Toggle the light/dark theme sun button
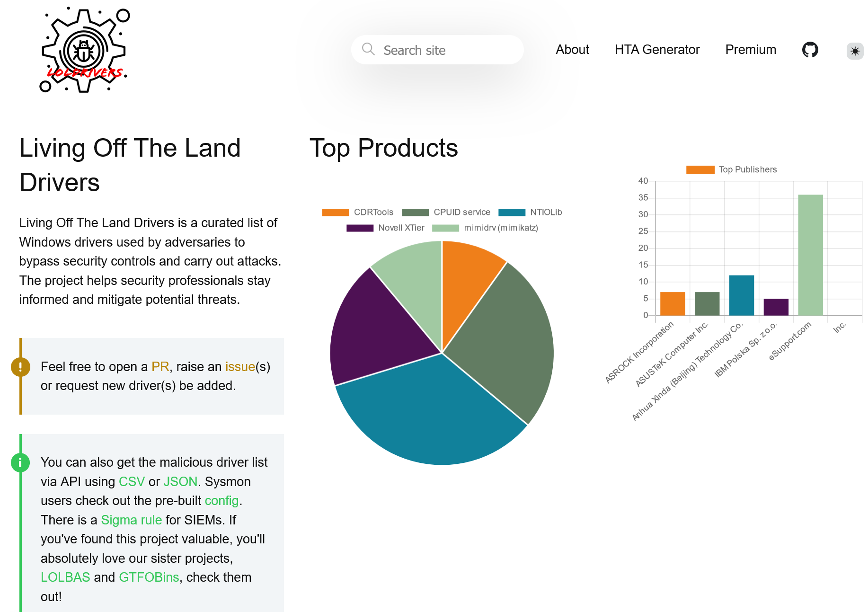The height and width of the screenshot is (612, 868). point(854,51)
